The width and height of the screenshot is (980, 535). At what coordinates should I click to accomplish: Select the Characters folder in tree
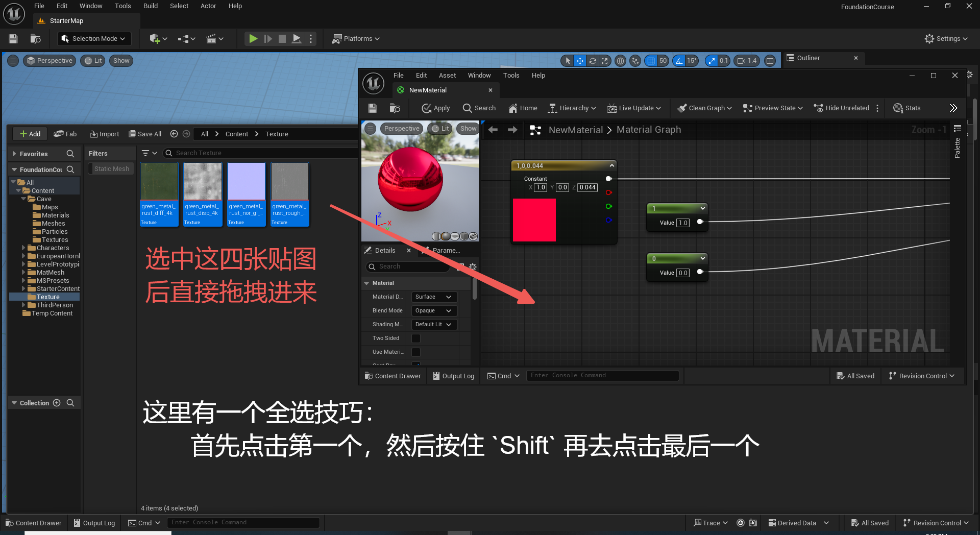(53, 248)
